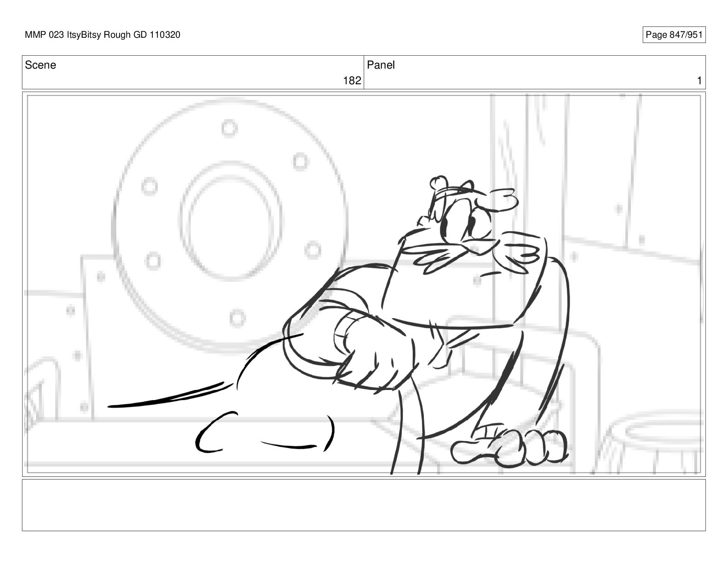Click the 'Page 847/951' page indicator
The image size is (728, 564).
674,35
